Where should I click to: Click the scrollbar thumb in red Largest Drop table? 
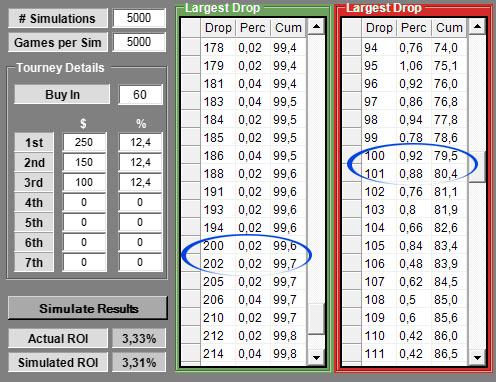click(x=477, y=167)
